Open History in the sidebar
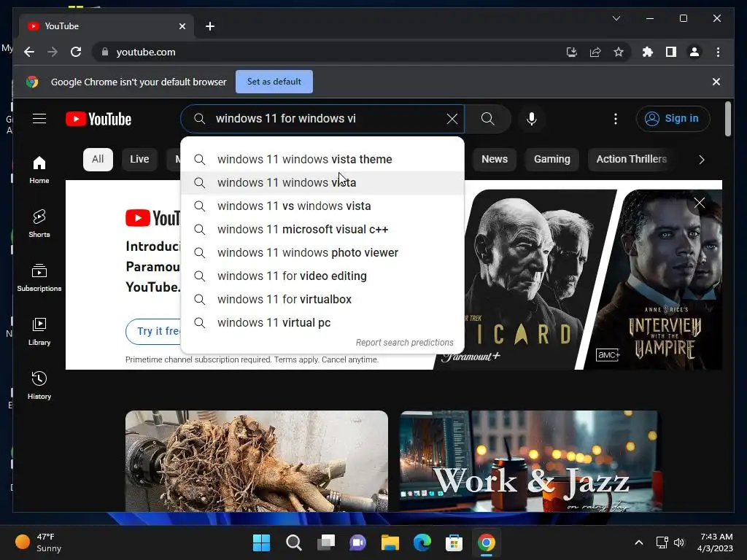 coord(39,385)
